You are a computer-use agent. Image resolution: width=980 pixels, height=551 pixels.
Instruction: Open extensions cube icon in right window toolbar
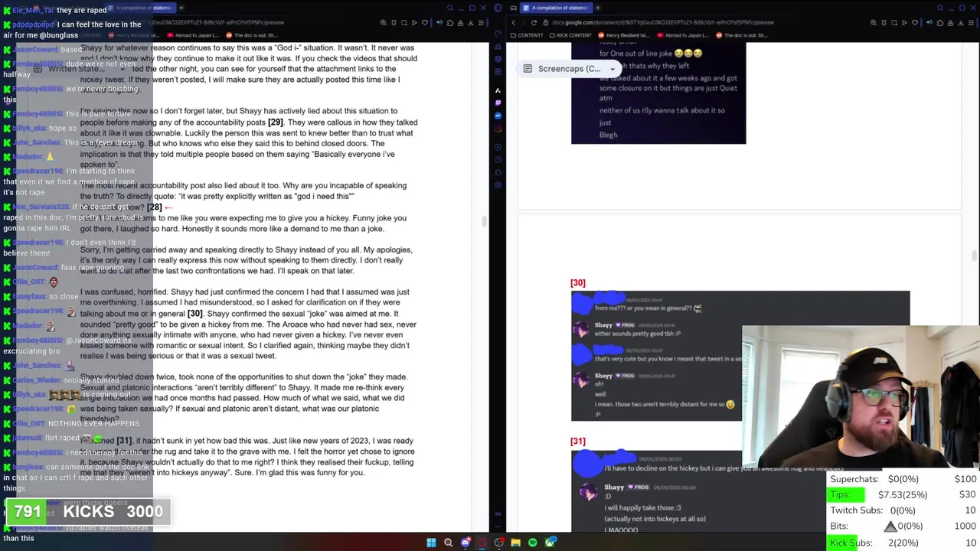(x=939, y=22)
